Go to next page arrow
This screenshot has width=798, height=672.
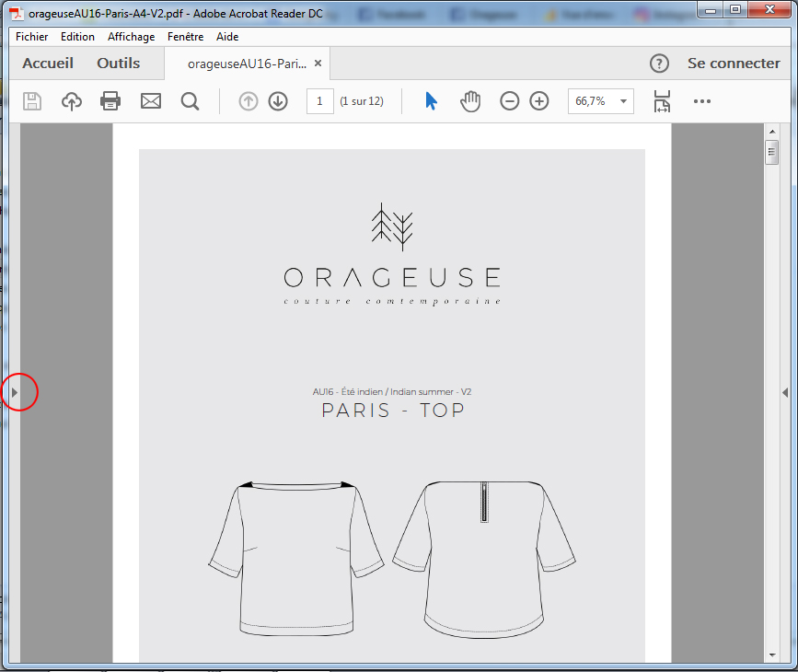pos(278,101)
